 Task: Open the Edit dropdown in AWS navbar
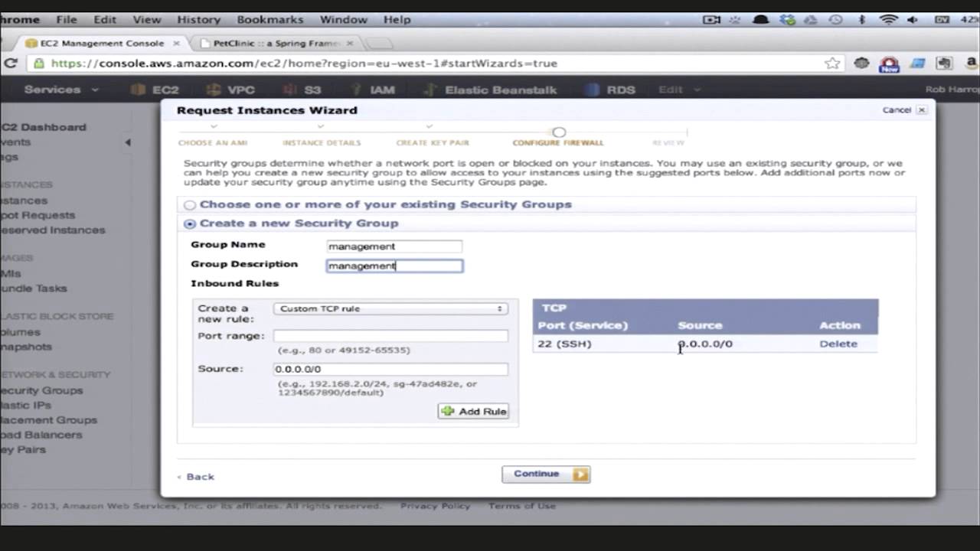[679, 90]
